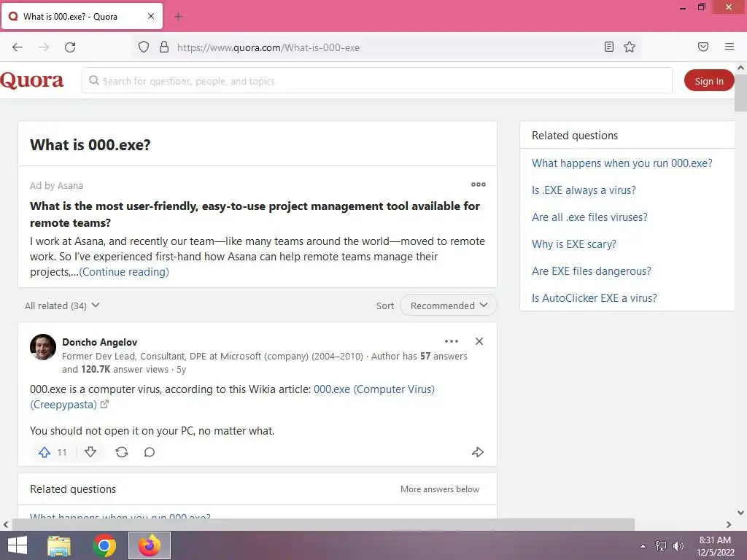This screenshot has width=747, height=560.
Task: Click 'More answers below' text
Action: click(440, 489)
